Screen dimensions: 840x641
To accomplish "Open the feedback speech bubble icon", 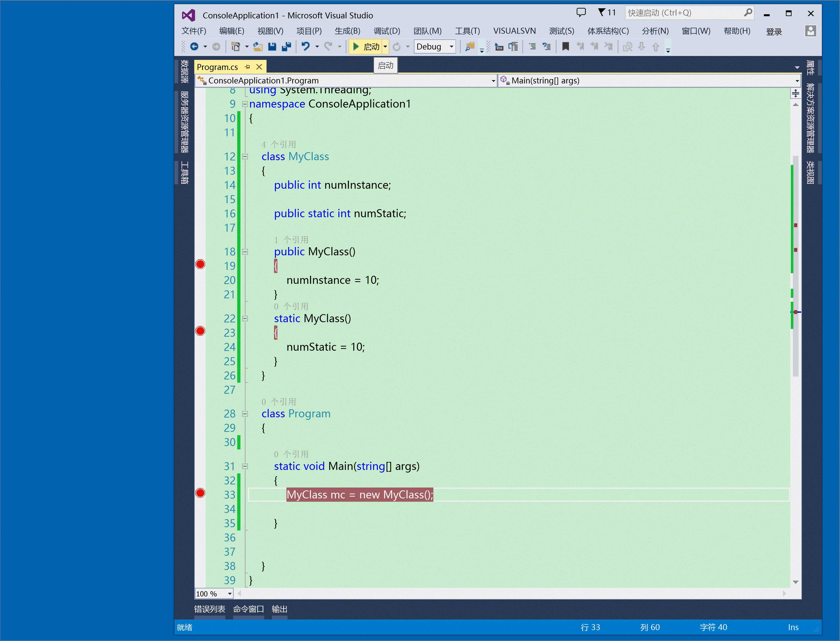I will pyautogui.click(x=581, y=13).
